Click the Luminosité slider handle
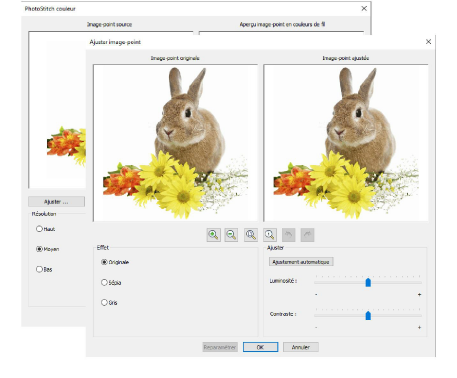The image size is (457, 378). point(368,282)
